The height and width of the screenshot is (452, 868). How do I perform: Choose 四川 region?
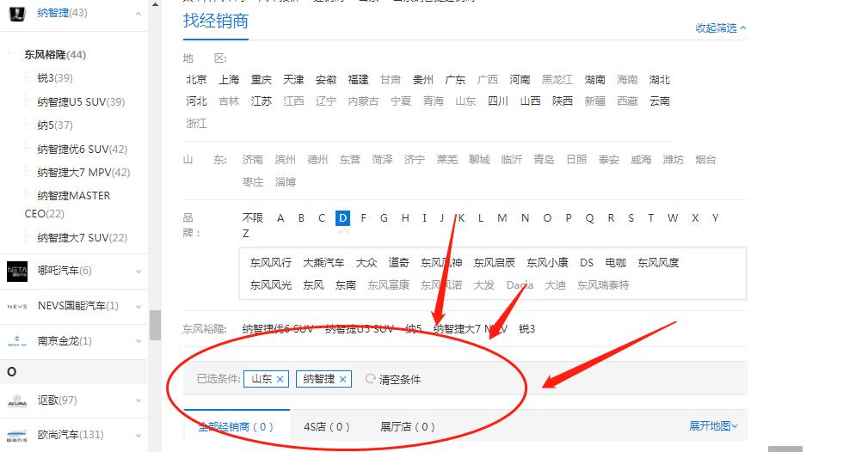(x=498, y=101)
